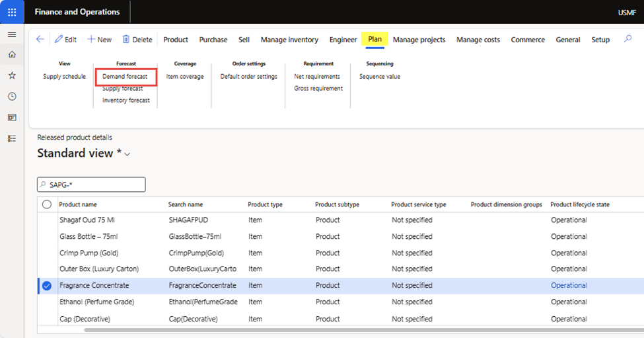Select the Cap (Decorative) row
Screen dimensions: 644x338
[341, 319]
